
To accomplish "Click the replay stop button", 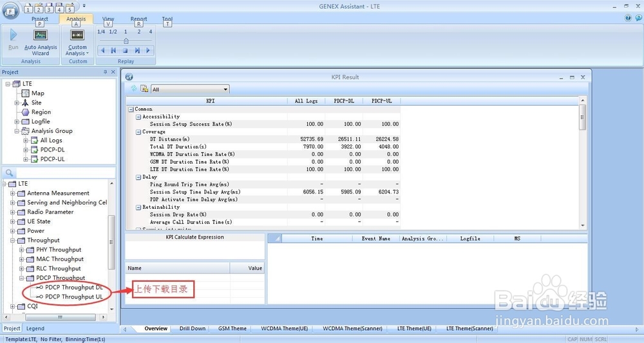I will [126, 50].
